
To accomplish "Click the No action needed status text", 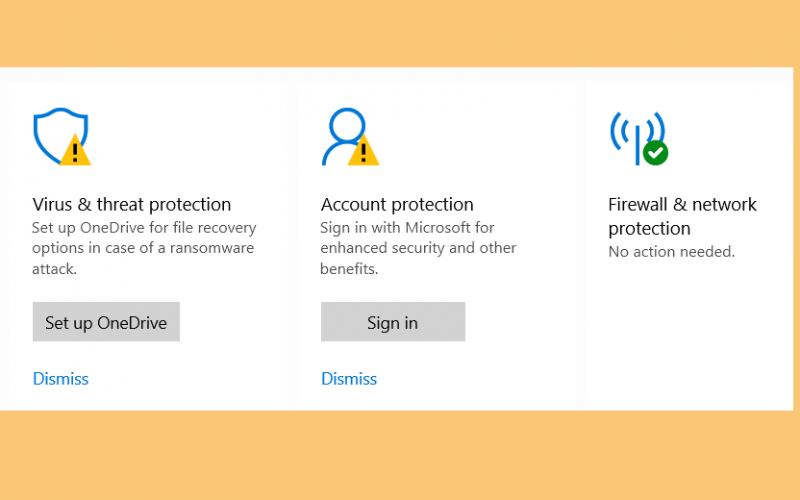I will coord(671,252).
